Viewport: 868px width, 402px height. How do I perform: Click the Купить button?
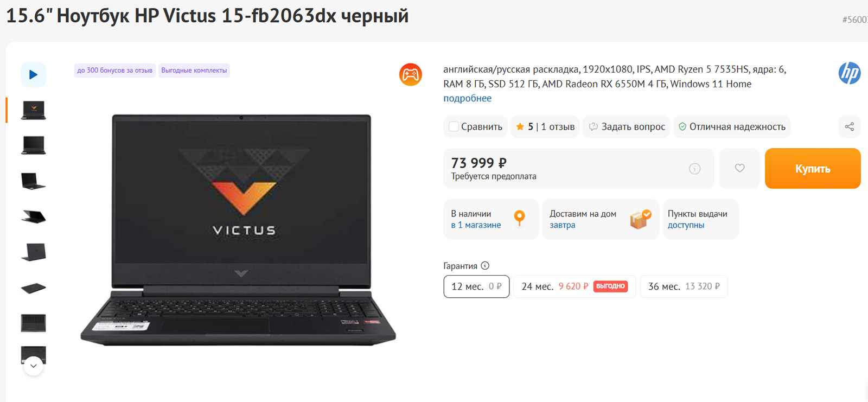pyautogui.click(x=813, y=168)
